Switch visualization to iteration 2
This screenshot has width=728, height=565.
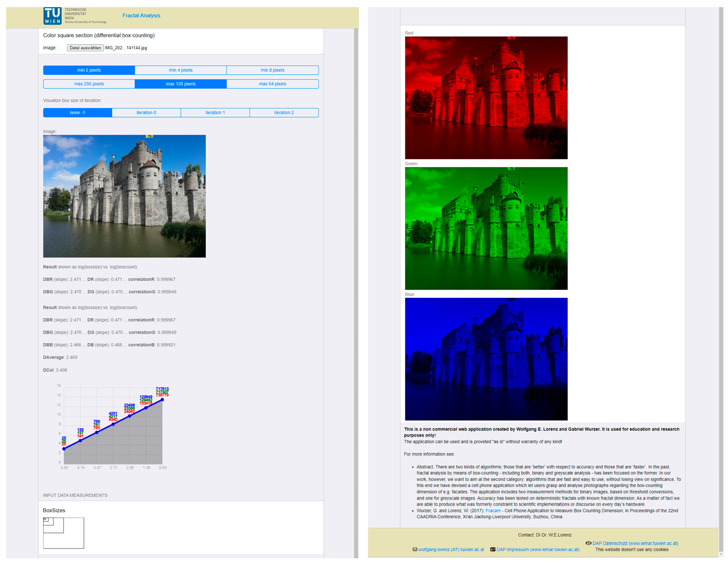pos(284,113)
